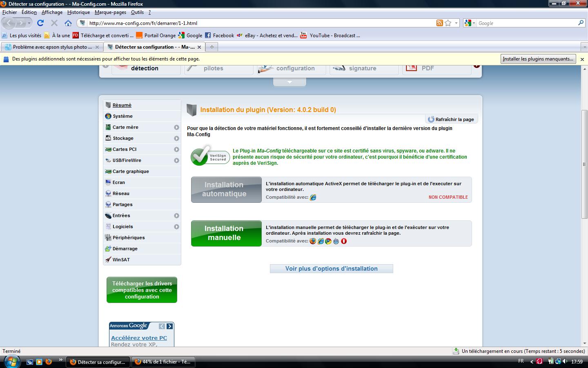Image resolution: width=588 pixels, height=368 pixels.
Task: Switch to '44% de 1 fichier' taskbar window
Action: (x=163, y=362)
